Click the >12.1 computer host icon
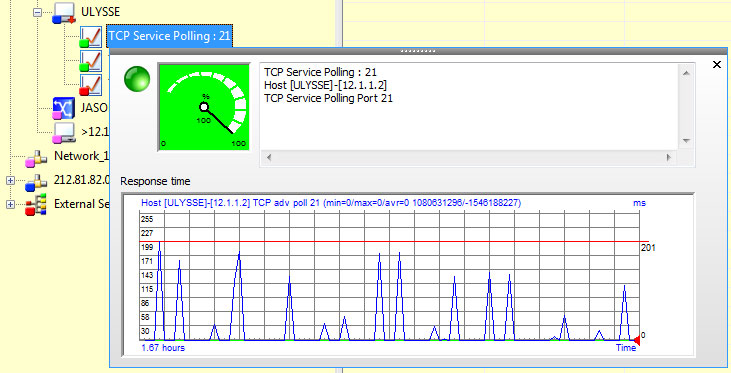 (64, 132)
